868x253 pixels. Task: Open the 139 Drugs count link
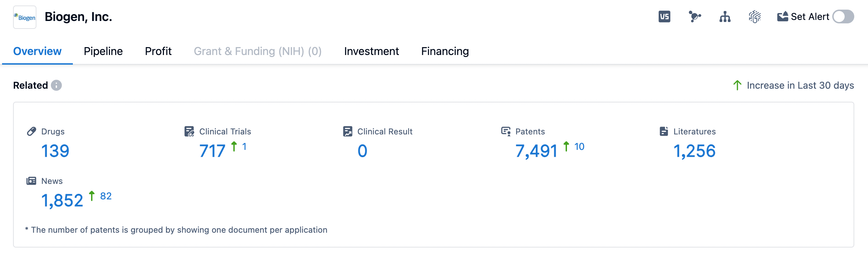point(55,151)
